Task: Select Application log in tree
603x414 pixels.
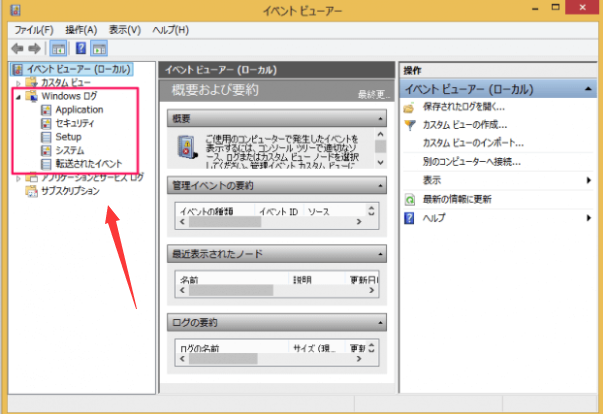Action: pyautogui.click(x=79, y=110)
